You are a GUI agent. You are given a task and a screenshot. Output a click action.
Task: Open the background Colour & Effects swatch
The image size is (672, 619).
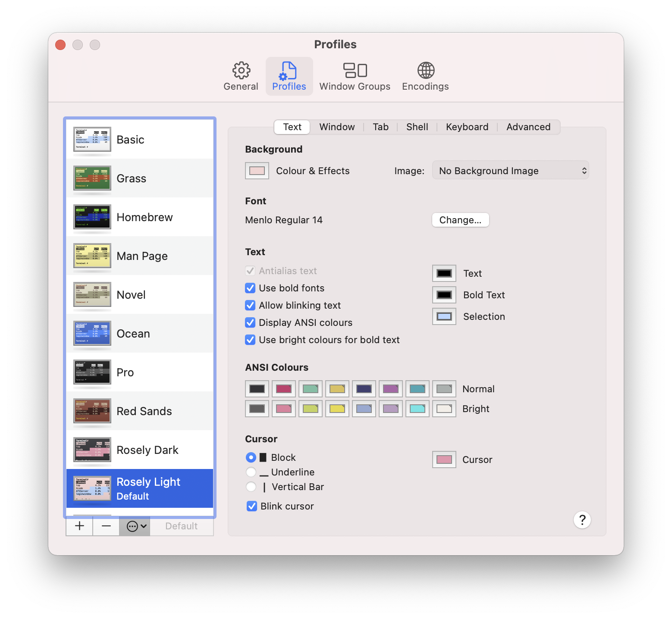tap(256, 170)
